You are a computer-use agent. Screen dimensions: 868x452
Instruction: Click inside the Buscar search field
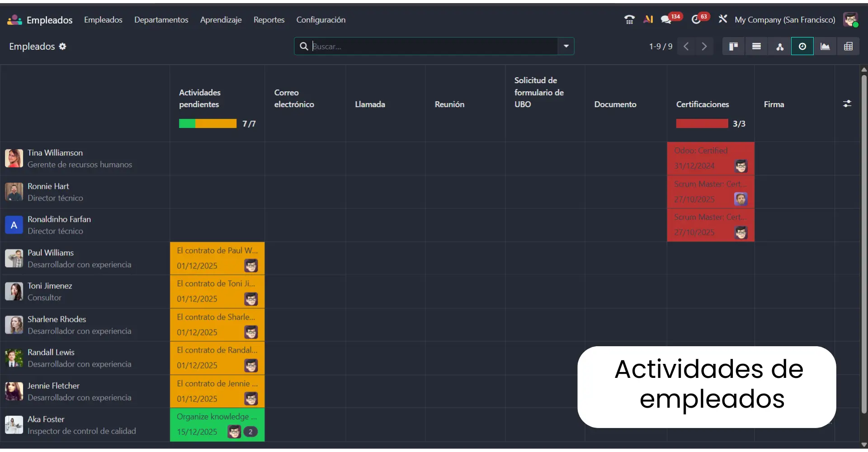[x=429, y=46]
